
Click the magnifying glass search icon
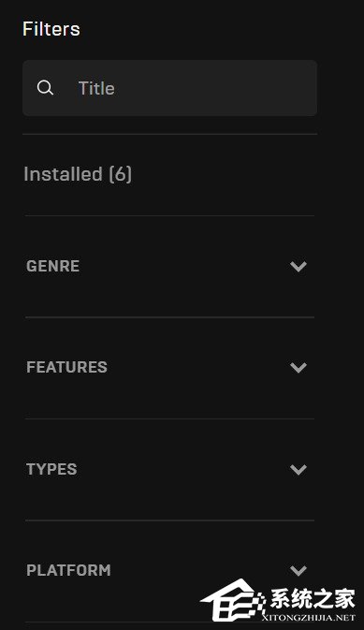tap(45, 88)
